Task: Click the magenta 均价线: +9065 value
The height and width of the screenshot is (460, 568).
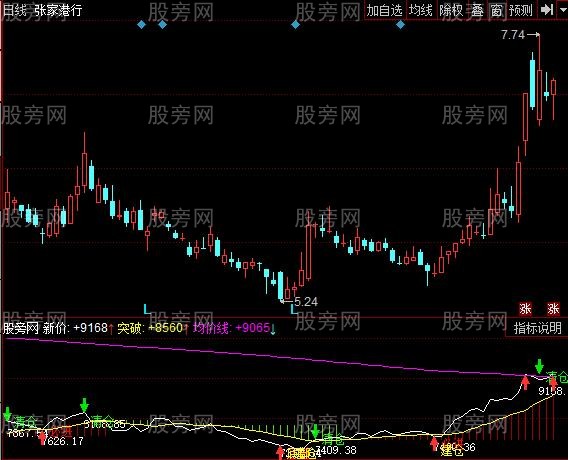Action: [x=231, y=328]
